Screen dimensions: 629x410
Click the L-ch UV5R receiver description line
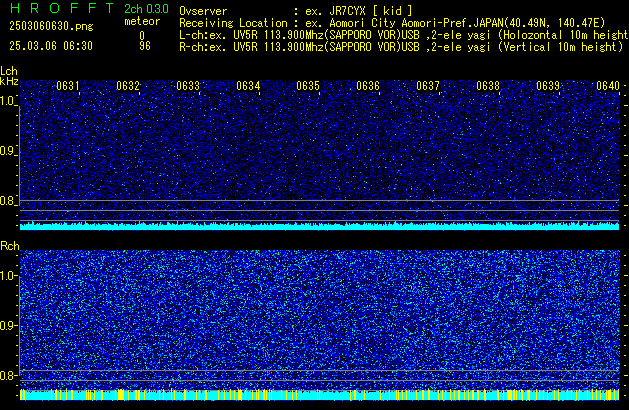404,35
